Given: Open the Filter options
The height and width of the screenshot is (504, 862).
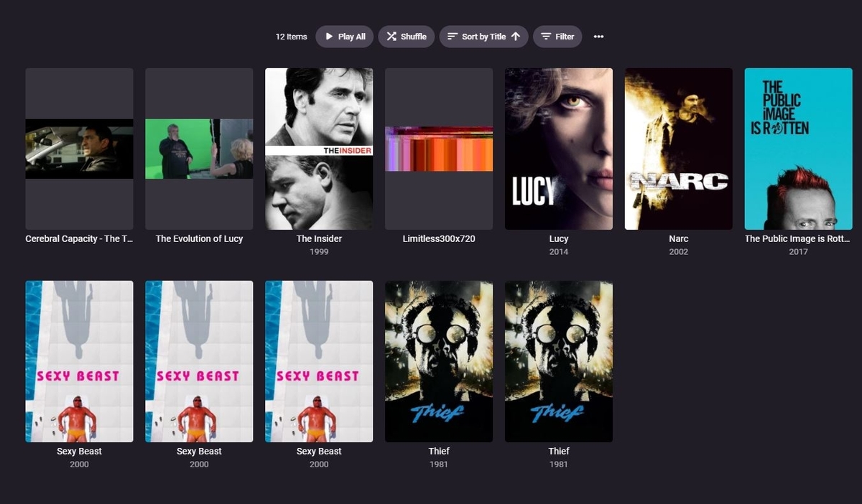Looking at the screenshot, I should tap(557, 37).
